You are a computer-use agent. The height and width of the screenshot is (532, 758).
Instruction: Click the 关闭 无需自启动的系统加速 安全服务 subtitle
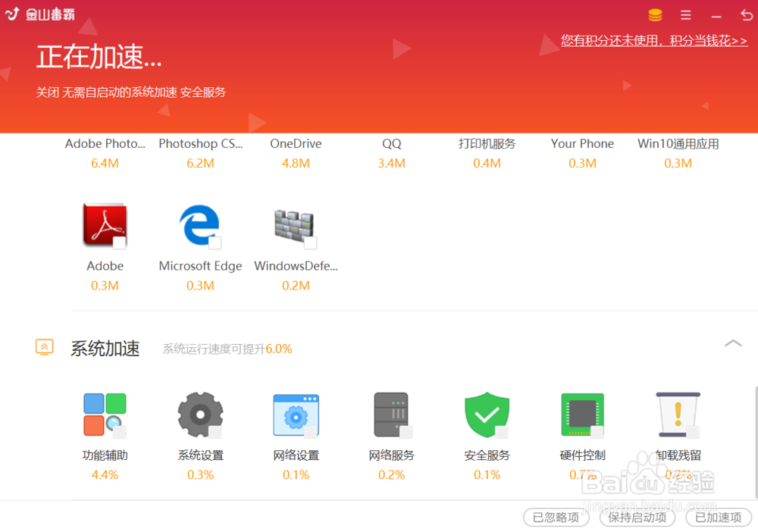pos(131,92)
